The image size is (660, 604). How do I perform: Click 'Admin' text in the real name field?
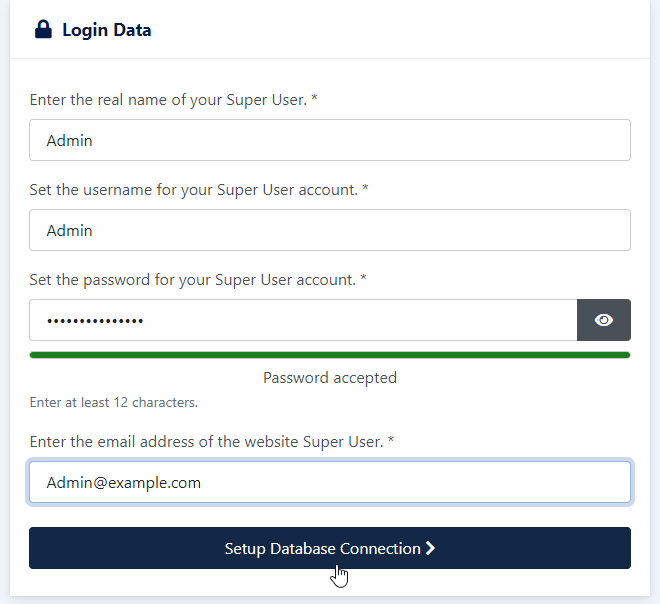click(69, 141)
